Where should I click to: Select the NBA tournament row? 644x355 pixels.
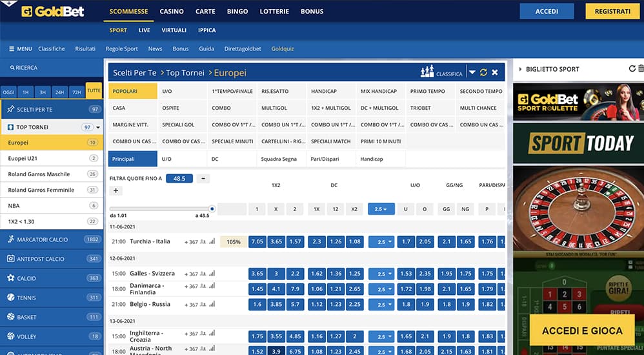52,205
